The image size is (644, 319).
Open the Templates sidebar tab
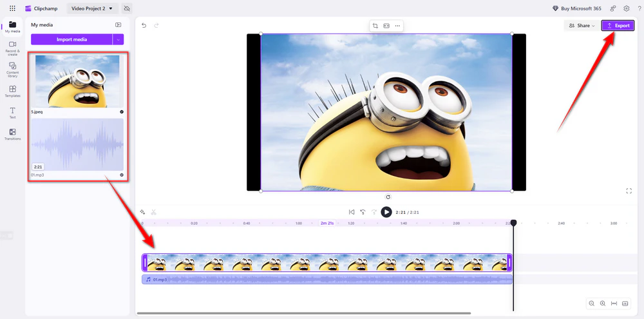[x=13, y=92]
